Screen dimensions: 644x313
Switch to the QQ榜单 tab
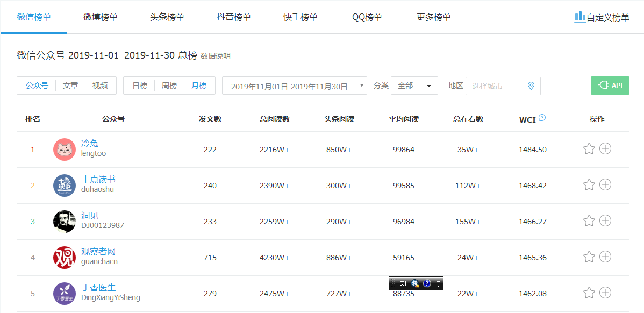coord(367,17)
